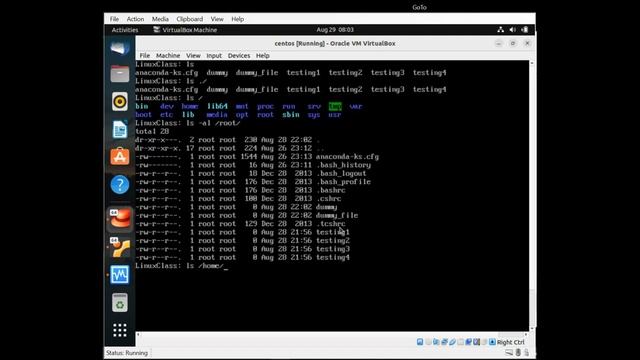Click the 'total 28' line
640x360 pixels.
(152, 131)
